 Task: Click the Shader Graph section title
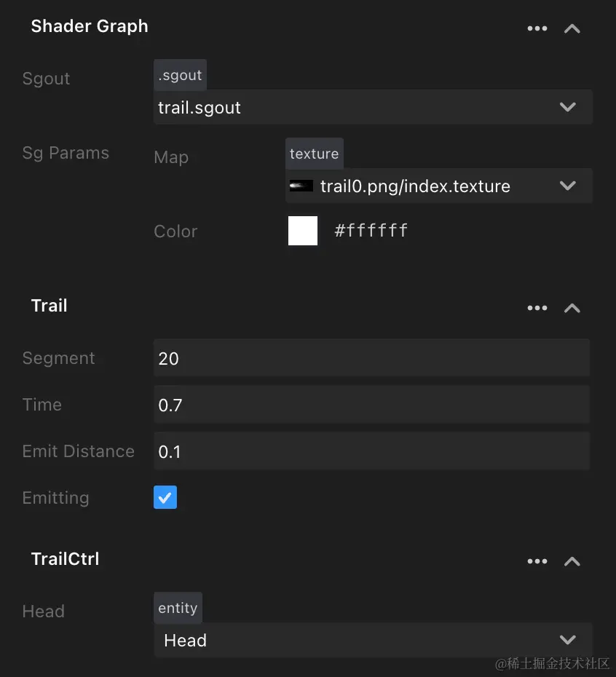pyautogui.click(x=90, y=26)
